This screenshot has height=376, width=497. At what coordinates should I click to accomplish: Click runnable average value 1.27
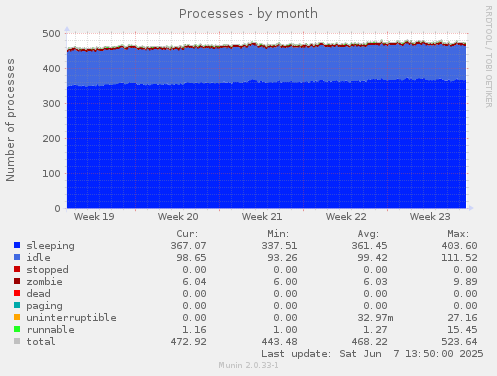pyautogui.click(x=375, y=330)
